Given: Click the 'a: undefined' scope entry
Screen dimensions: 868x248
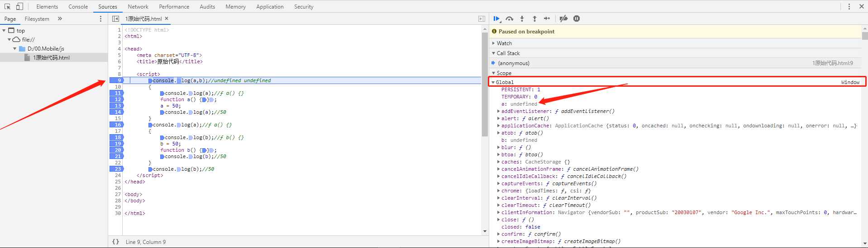Looking at the screenshot, I should (519, 104).
